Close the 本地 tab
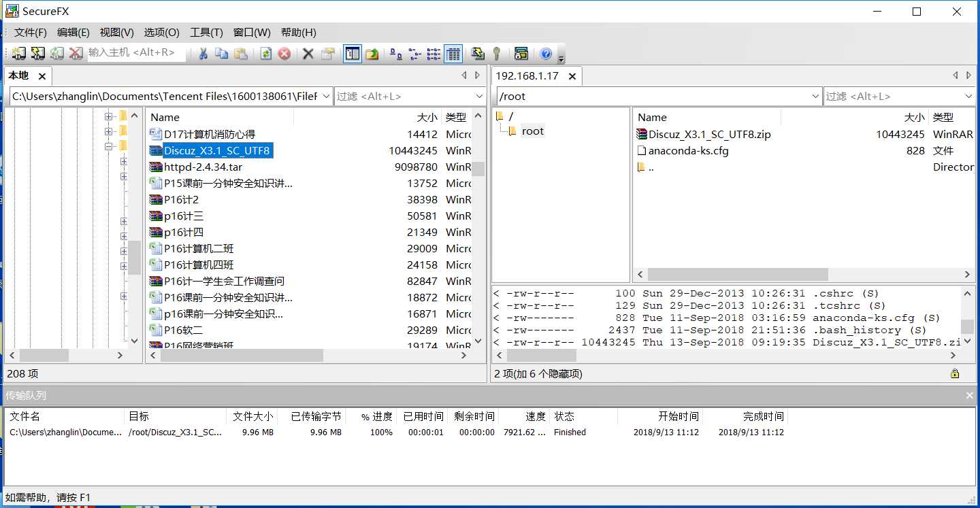The image size is (980, 508). click(x=42, y=76)
